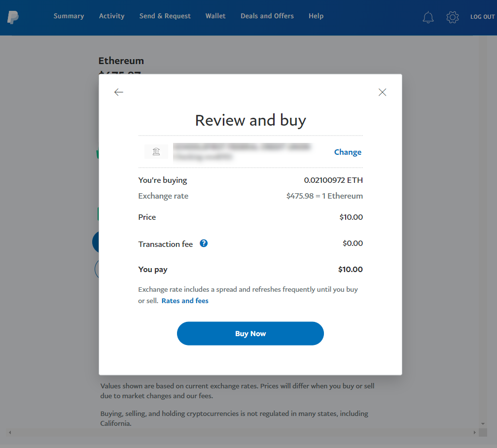Click the vertical scrollbar down arrow

[x=483, y=424]
